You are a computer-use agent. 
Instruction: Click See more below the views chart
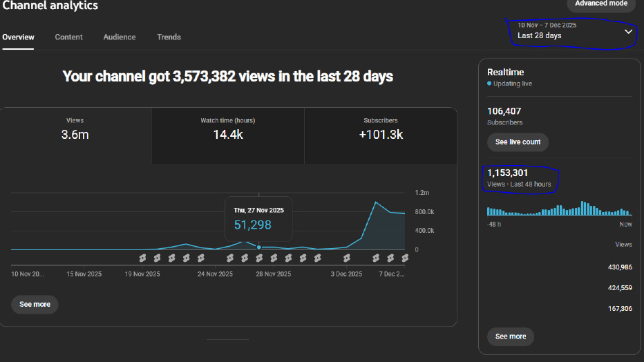pos(35,305)
